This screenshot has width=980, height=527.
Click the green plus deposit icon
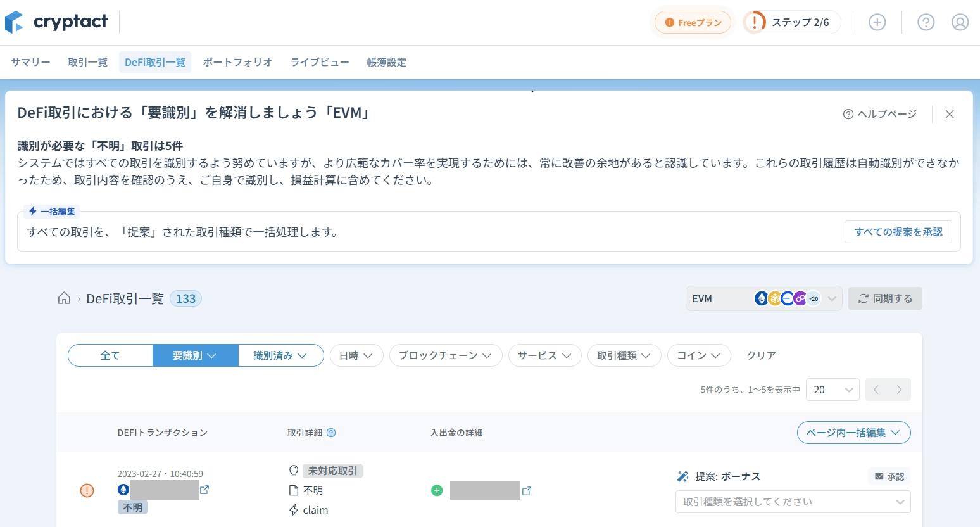point(437,490)
